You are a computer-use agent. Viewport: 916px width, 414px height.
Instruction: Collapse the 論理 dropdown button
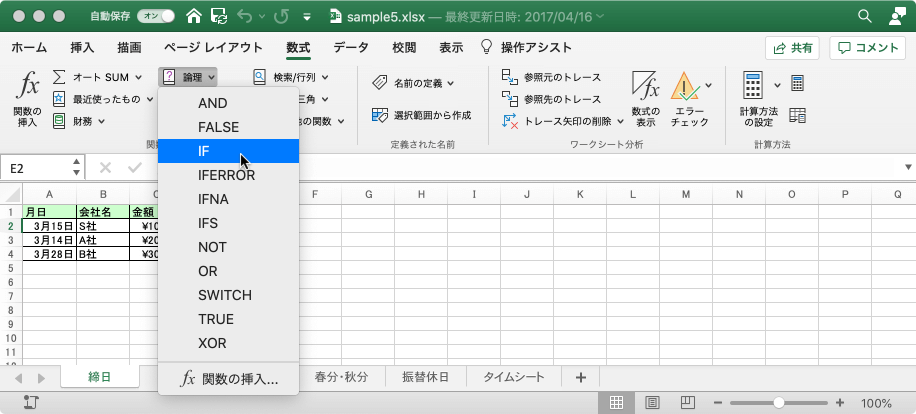pyautogui.click(x=188, y=76)
